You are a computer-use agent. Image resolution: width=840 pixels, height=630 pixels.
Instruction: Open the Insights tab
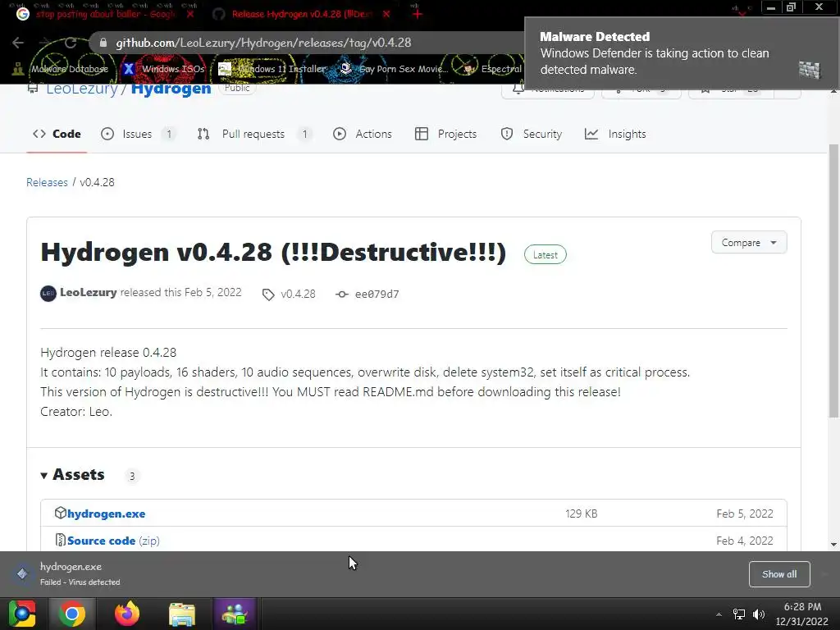[615, 134]
